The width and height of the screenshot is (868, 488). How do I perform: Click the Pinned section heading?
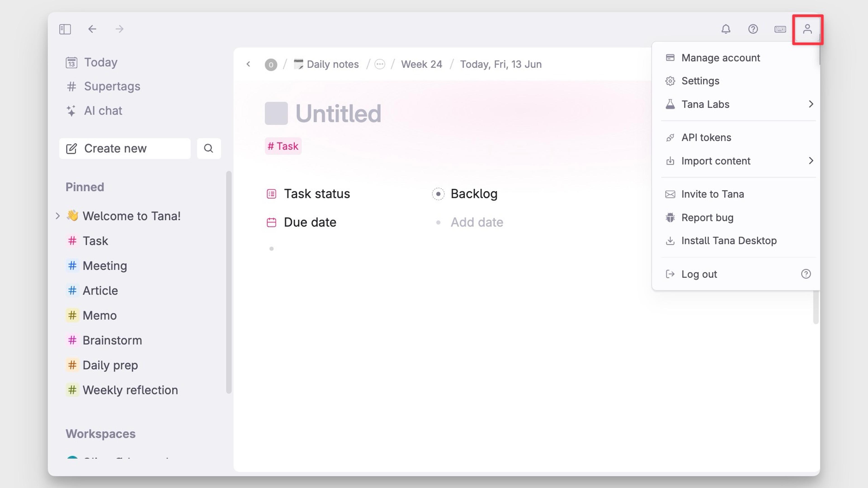coord(85,187)
